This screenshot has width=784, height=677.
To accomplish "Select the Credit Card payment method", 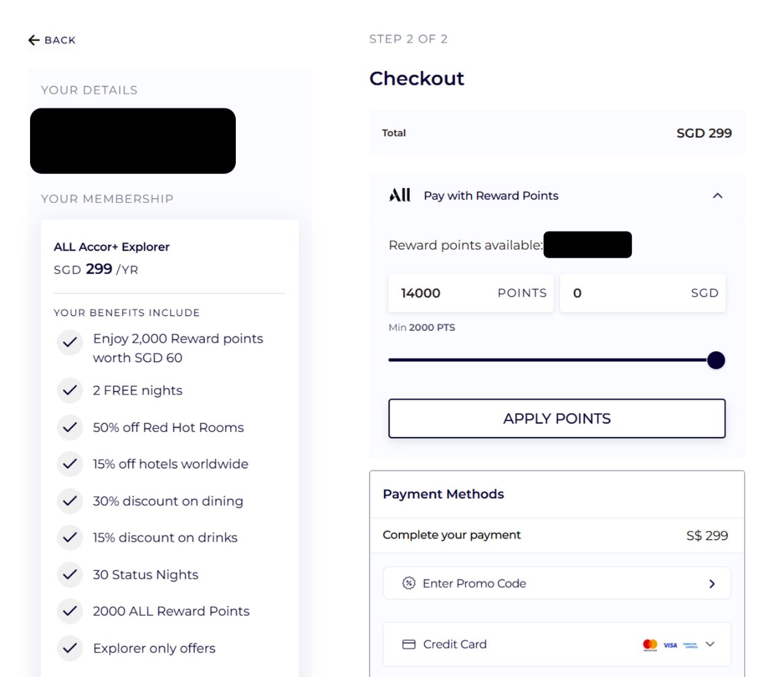I will [x=454, y=645].
